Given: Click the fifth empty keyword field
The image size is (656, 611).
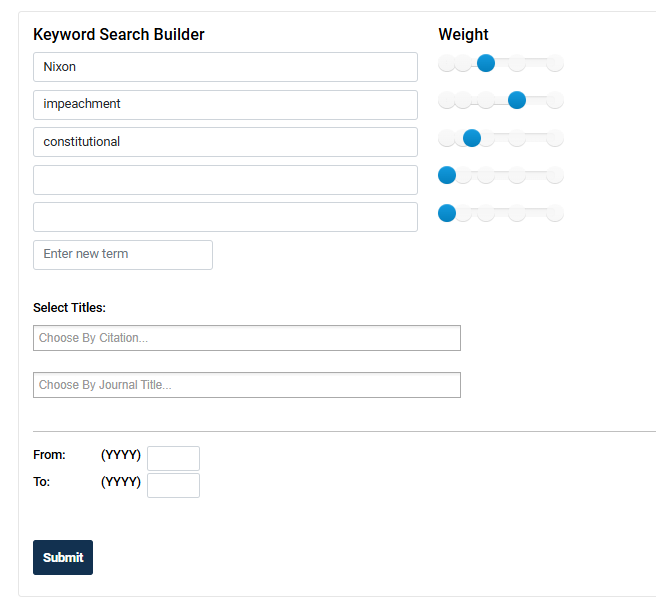Looking at the screenshot, I should coord(225,217).
